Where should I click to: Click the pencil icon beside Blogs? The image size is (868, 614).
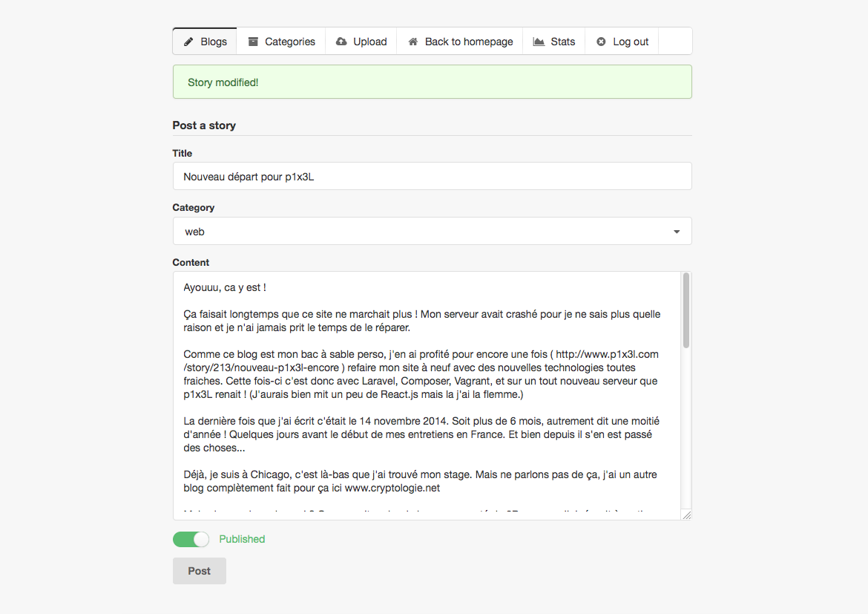click(x=188, y=42)
